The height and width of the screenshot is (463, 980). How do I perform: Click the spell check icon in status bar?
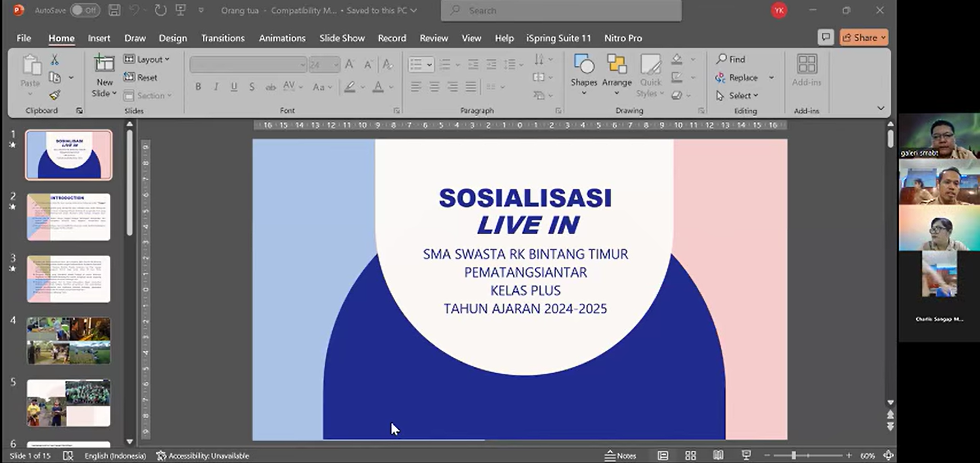click(68, 455)
